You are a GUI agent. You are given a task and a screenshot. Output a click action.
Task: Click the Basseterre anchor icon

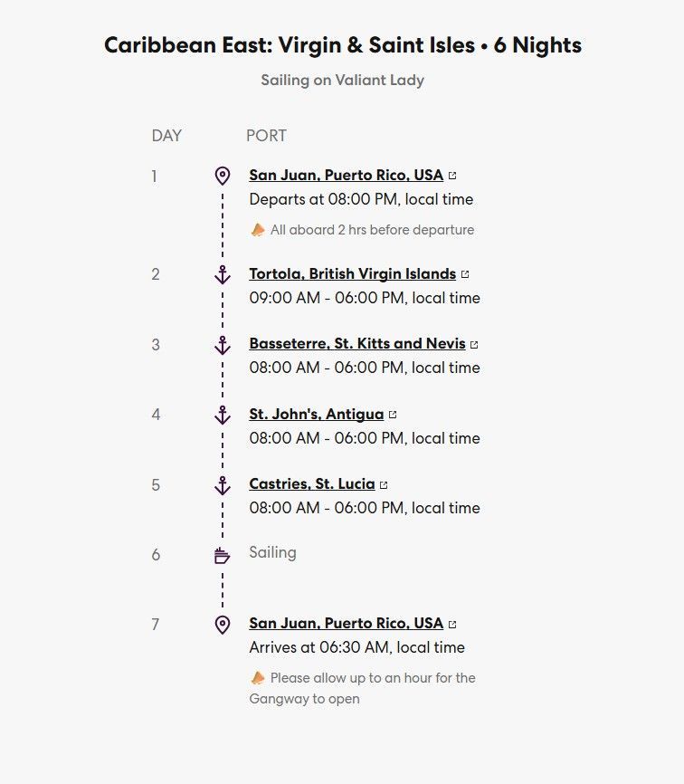[223, 345]
